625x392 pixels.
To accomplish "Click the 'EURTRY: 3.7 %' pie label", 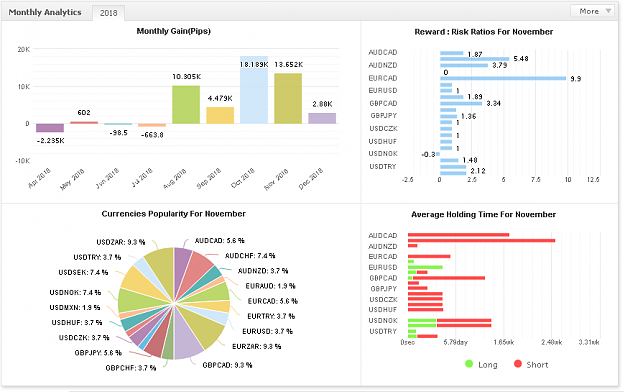I will (x=271, y=316).
